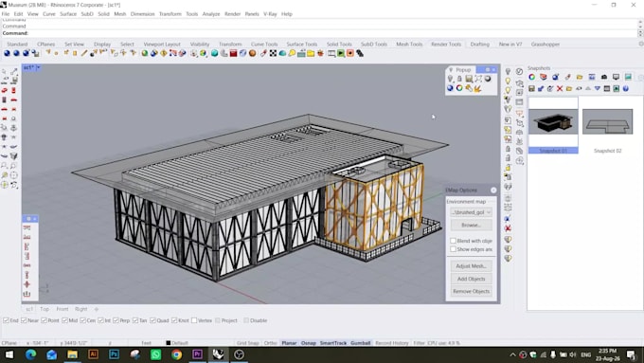Screen dimensions: 644x363
Task: Switch to the Front viewport tab
Action: (63, 309)
